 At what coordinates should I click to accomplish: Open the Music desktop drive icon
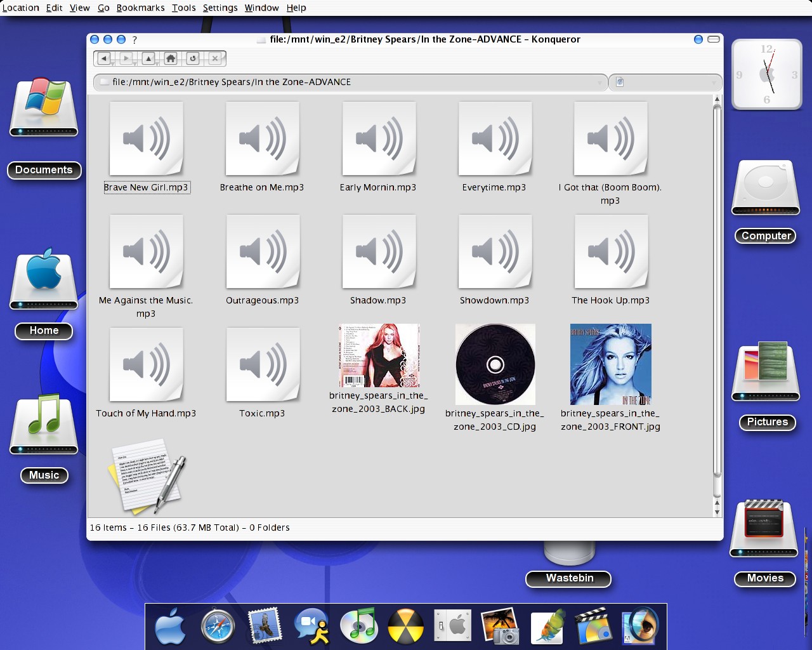(x=44, y=424)
